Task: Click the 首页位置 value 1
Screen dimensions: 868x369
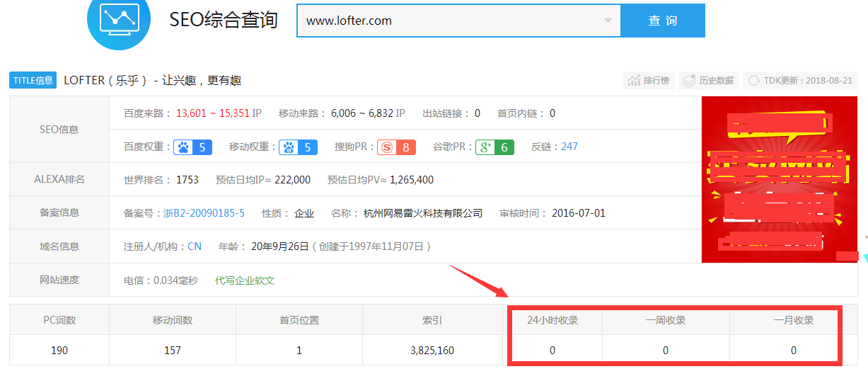Action: tap(299, 351)
